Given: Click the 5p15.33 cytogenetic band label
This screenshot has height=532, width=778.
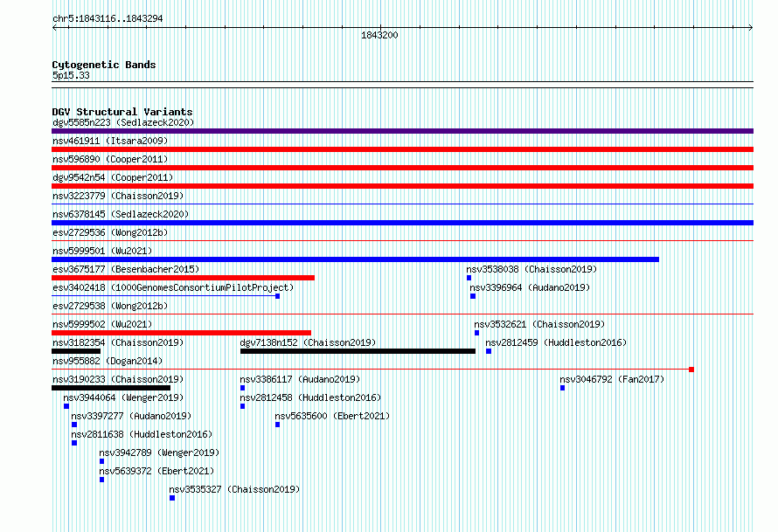Looking at the screenshot, I should click(71, 75).
